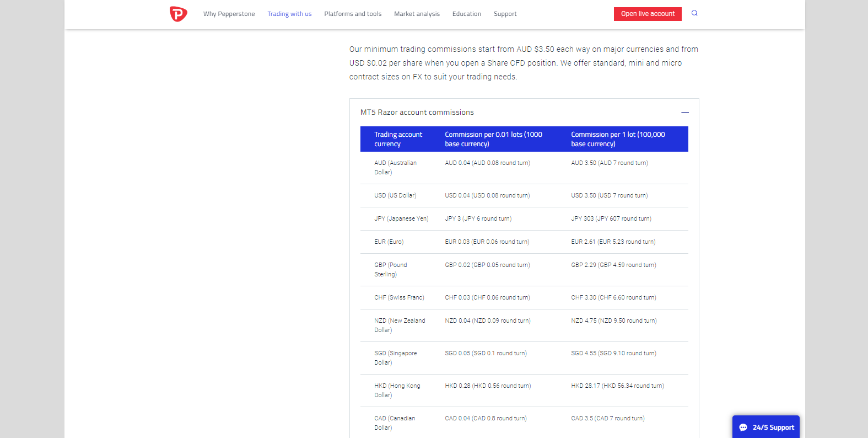The width and height of the screenshot is (868, 438).
Task: Collapse the MT5 Razor account commissions section
Action: [685, 113]
